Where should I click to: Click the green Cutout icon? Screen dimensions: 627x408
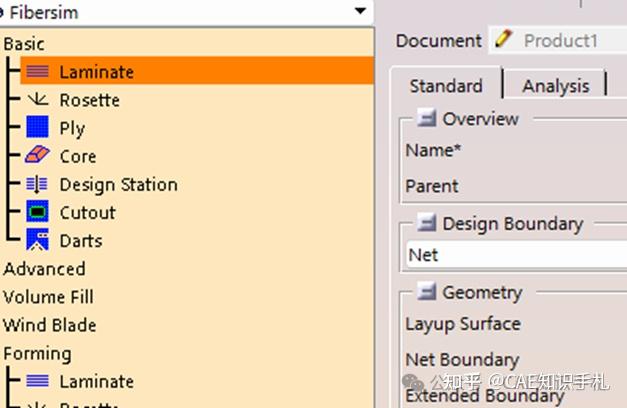(37, 212)
